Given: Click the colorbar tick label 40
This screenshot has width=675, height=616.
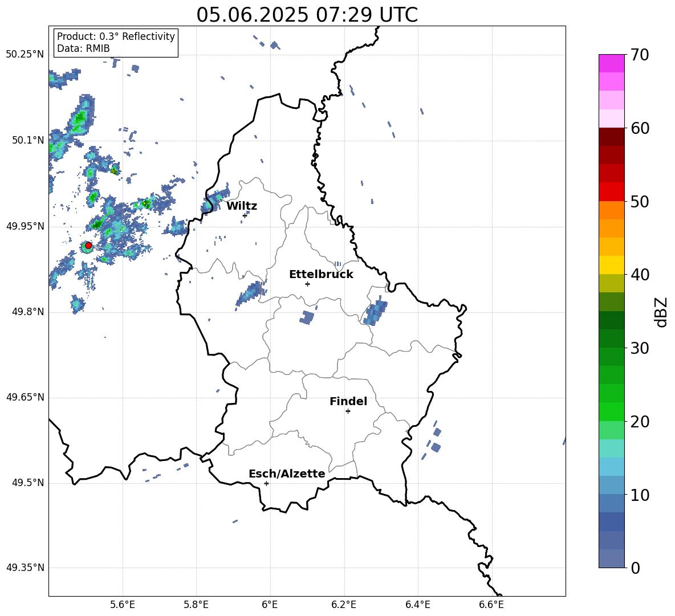Looking at the screenshot, I should pos(640,275).
